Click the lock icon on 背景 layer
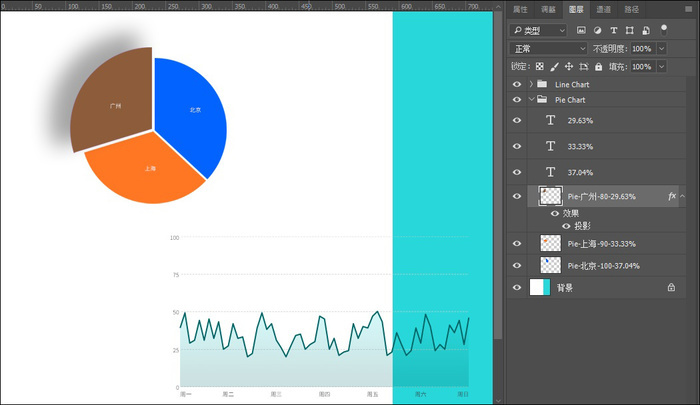Image resolution: width=700 pixels, height=405 pixels. coord(671,287)
